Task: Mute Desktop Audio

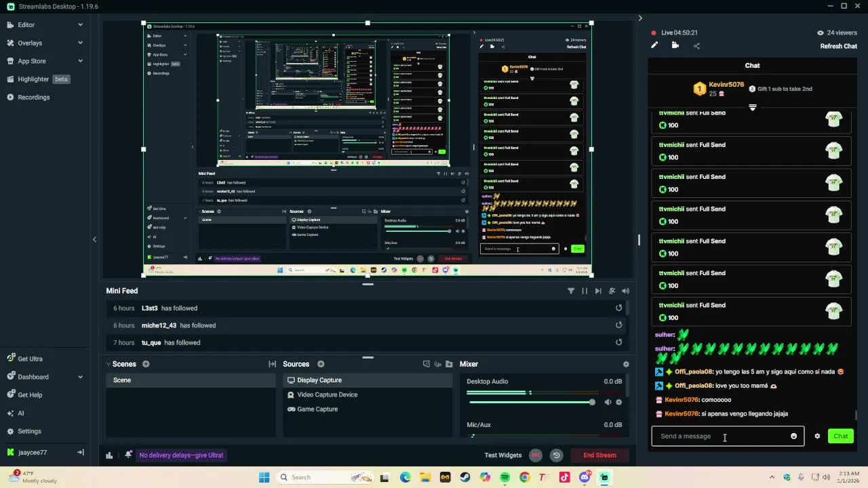Action: 608,402
